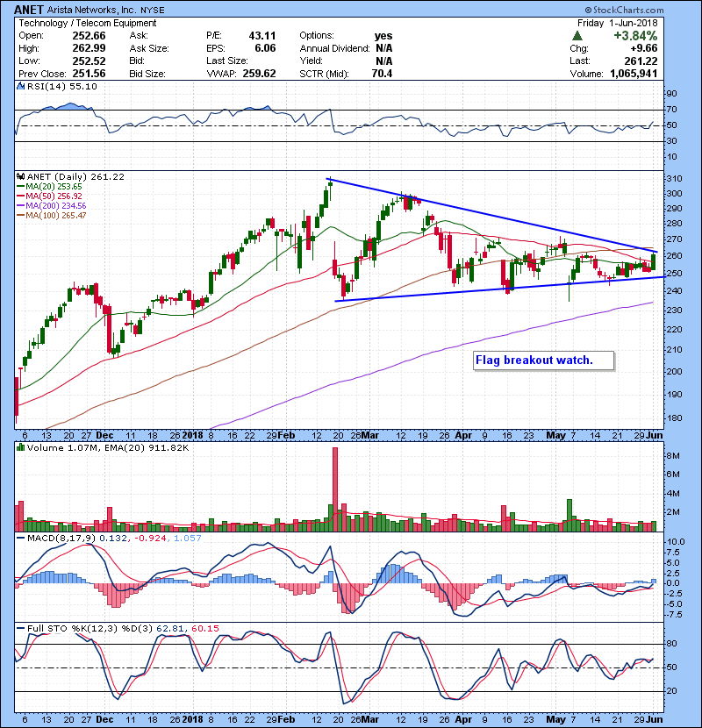This screenshot has width=702, height=728.
Task: Click the tall red volume spike bar
Action: click(335, 489)
